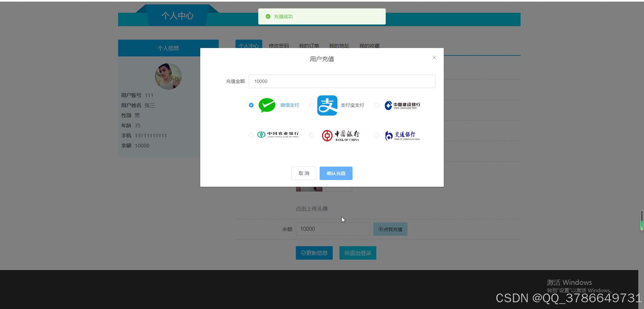Confirm with the 确认充值 button
The width and height of the screenshot is (644, 309).
click(x=336, y=173)
